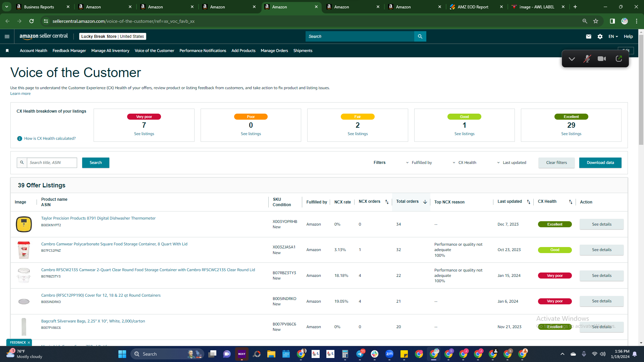This screenshot has height=362, width=644.
Task: Click the Search button next to the ASIN field
Action: click(x=96, y=163)
